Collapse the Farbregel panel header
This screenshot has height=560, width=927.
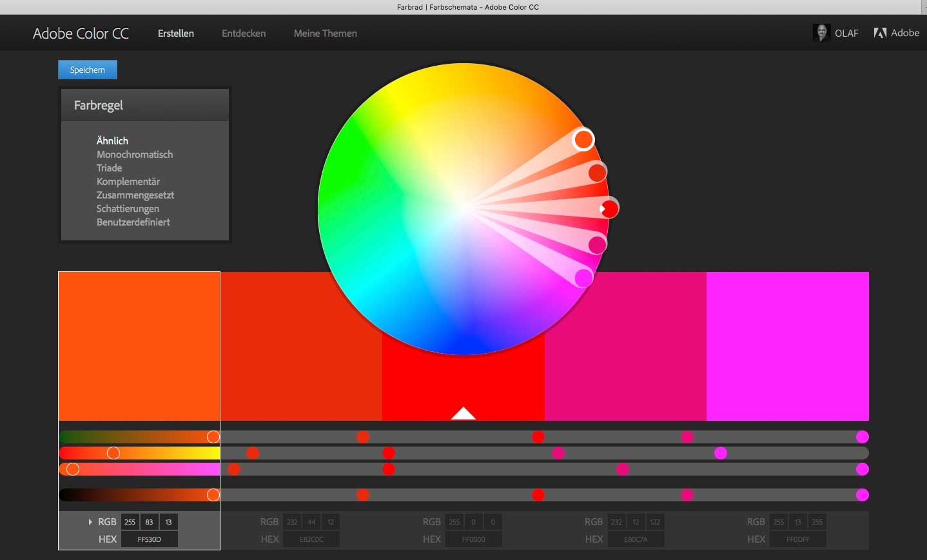pos(145,105)
